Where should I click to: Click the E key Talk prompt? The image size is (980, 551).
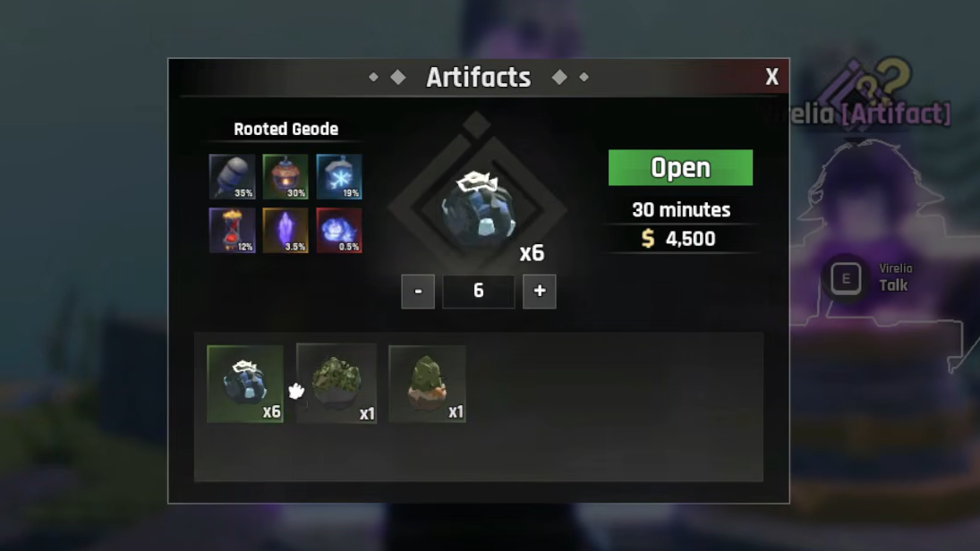point(846,278)
